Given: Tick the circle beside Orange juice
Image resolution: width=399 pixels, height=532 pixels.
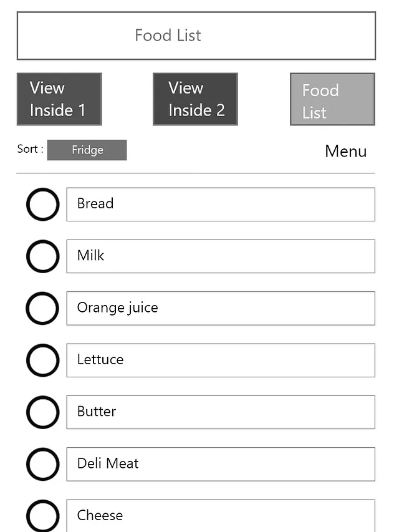Looking at the screenshot, I should 42,308.
